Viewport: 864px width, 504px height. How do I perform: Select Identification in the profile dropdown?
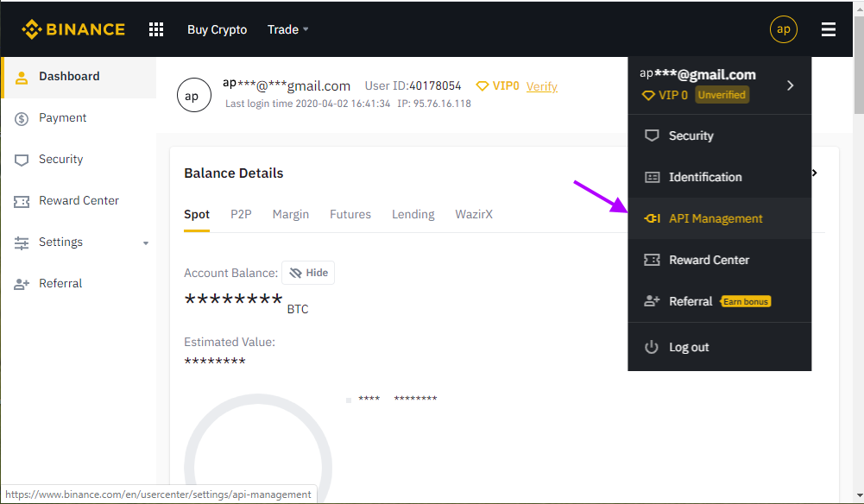pos(720,177)
